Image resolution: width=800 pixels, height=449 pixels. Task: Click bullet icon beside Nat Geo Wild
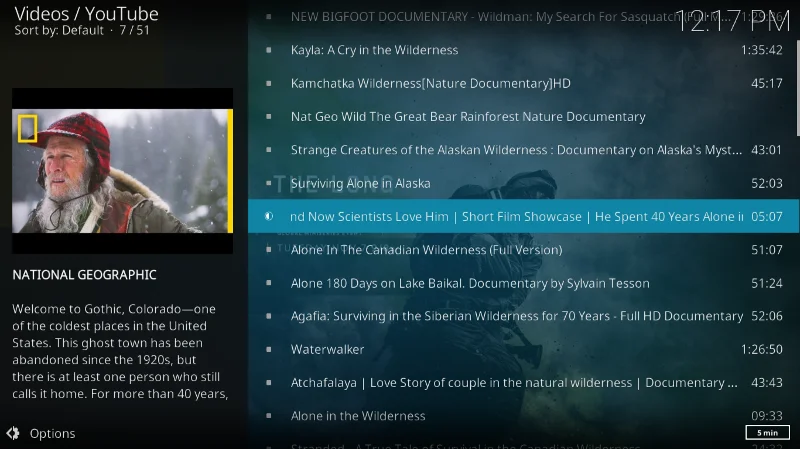(269, 116)
